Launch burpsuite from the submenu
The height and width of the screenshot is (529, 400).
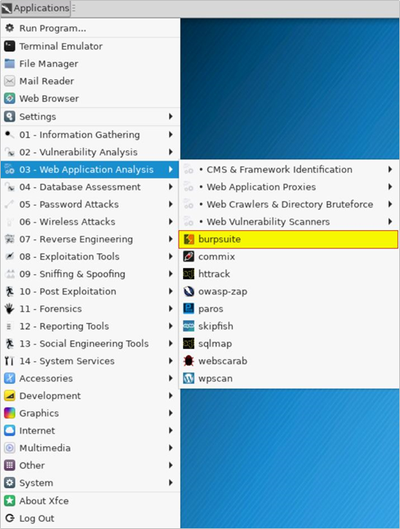point(288,239)
